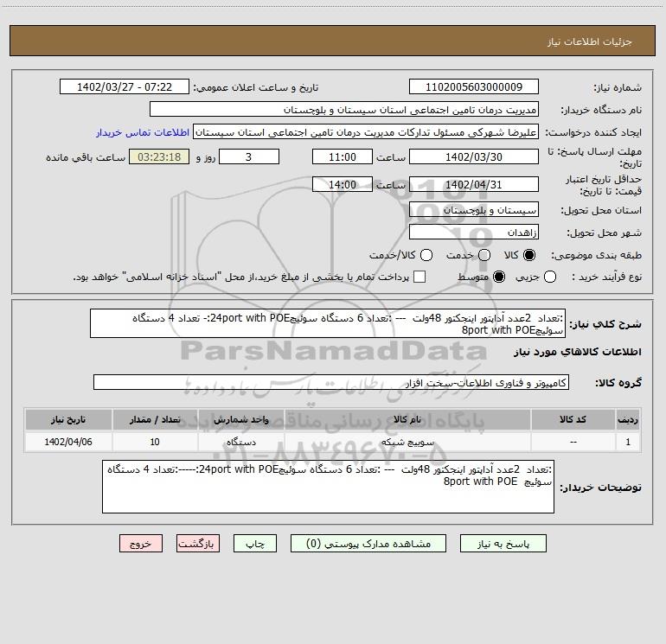This screenshot has width=666, height=644.
Task: Click the اطلاعات کالاهای مورد نیاز heading
Action: (x=577, y=352)
